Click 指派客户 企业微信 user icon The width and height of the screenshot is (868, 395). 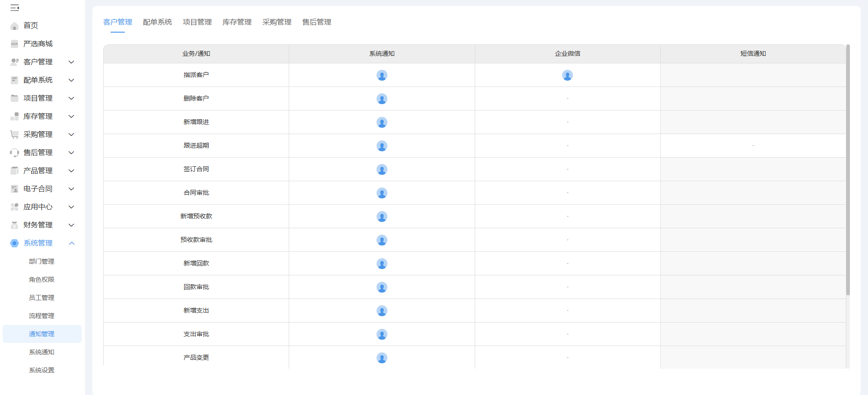pos(568,75)
